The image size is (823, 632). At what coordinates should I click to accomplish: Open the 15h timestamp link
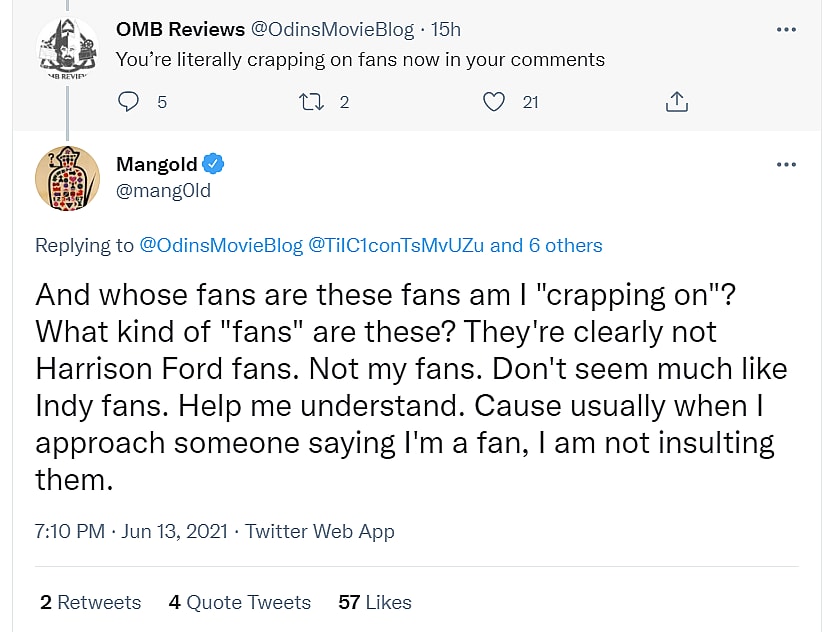[446, 30]
